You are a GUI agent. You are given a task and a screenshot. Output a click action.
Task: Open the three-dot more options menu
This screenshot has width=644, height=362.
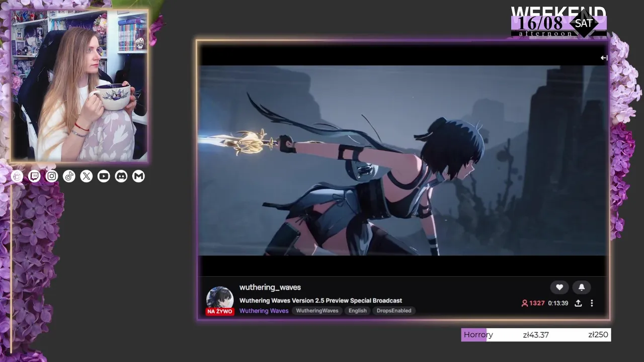(x=592, y=303)
